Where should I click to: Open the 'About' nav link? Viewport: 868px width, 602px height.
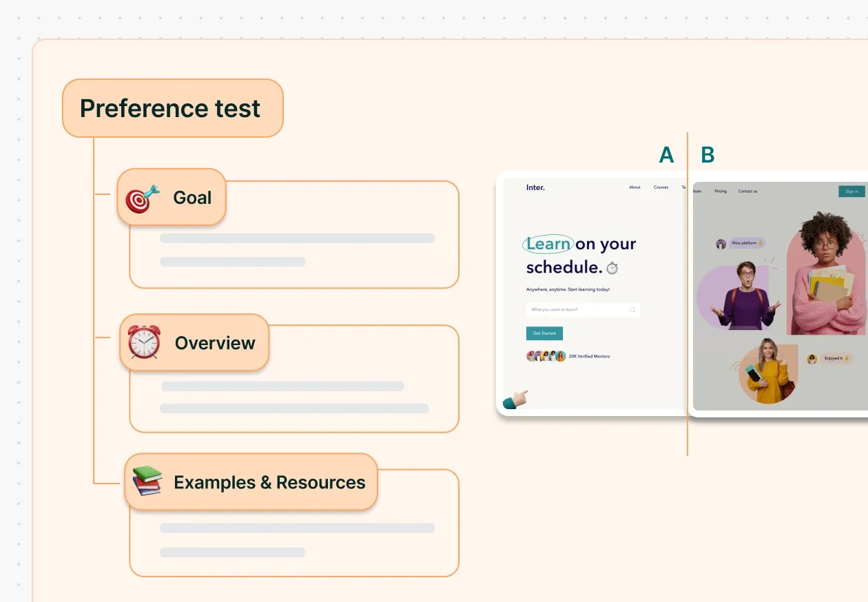click(x=634, y=187)
